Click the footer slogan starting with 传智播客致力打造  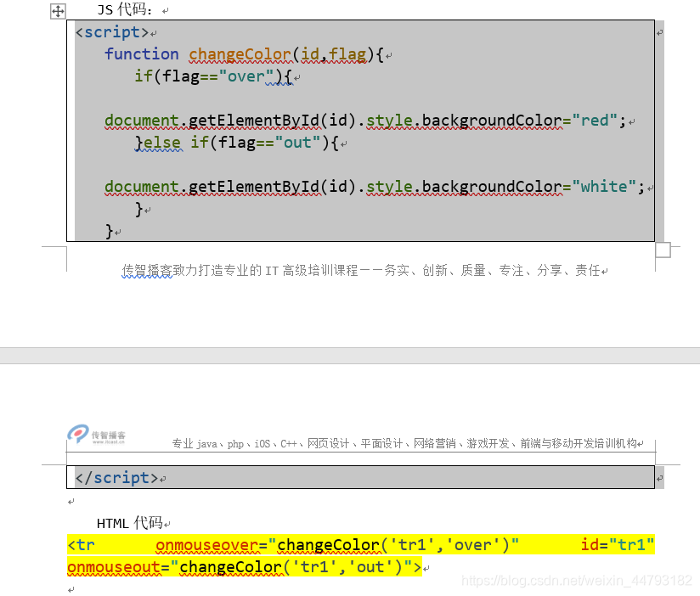coord(361,270)
